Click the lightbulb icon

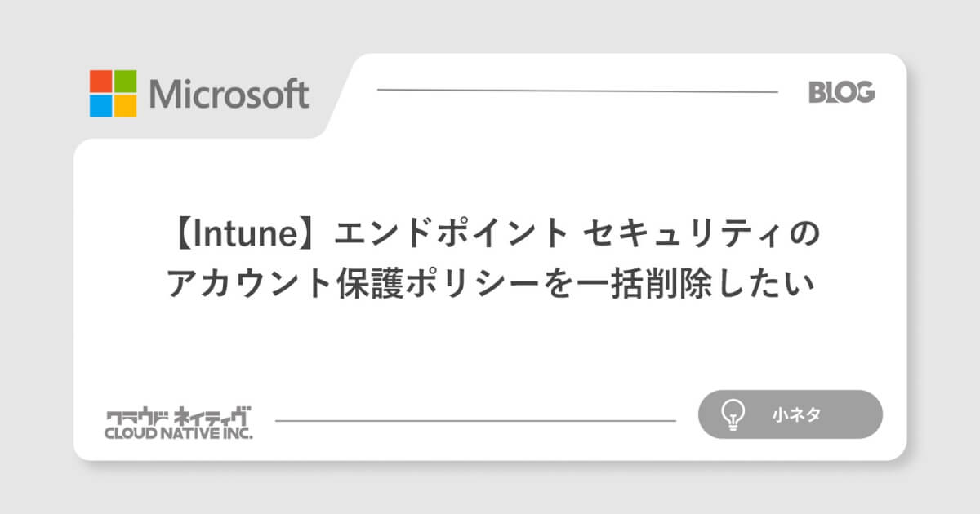point(733,414)
